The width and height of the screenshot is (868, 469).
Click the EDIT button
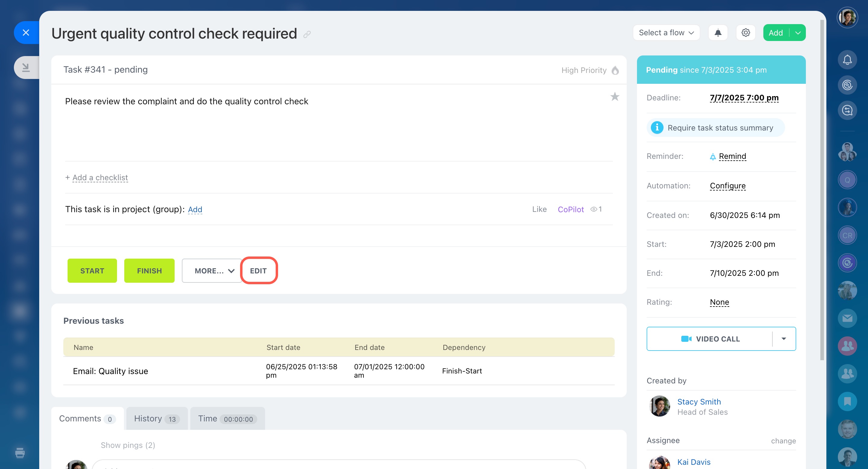tap(258, 271)
